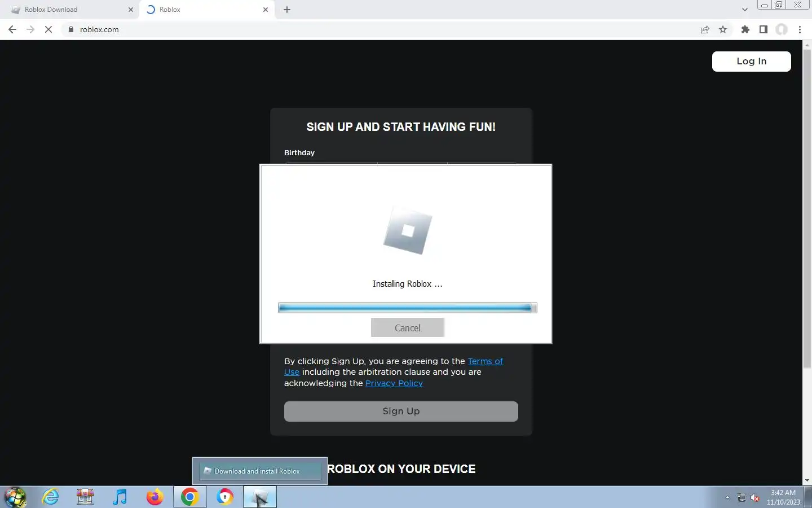The width and height of the screenshot is (812, 508).
Task: Toggle the browser side panel
Action: (764, 29)
